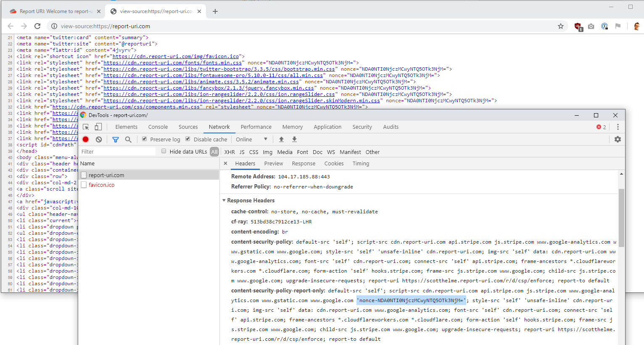Filter requests by Doc

318,152
